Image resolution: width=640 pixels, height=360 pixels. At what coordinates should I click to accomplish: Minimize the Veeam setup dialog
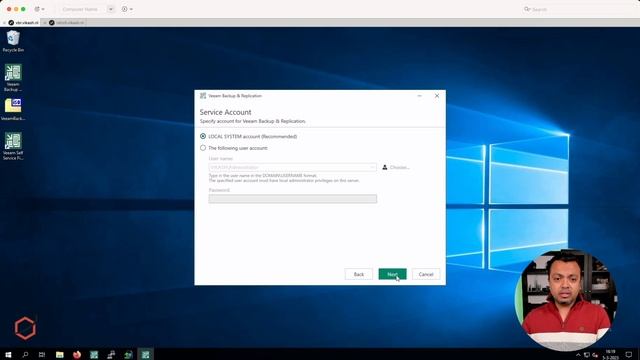tap(420, 96)
